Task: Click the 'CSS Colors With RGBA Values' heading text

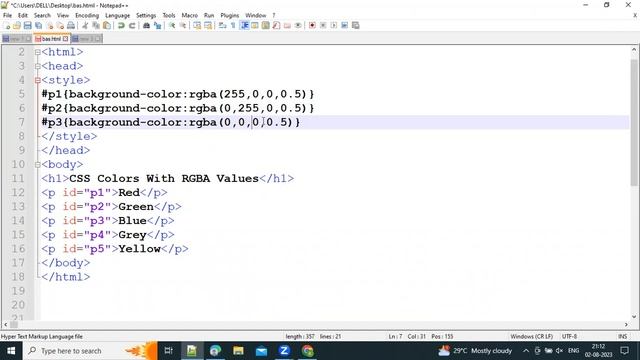Action: pos(164,178)
